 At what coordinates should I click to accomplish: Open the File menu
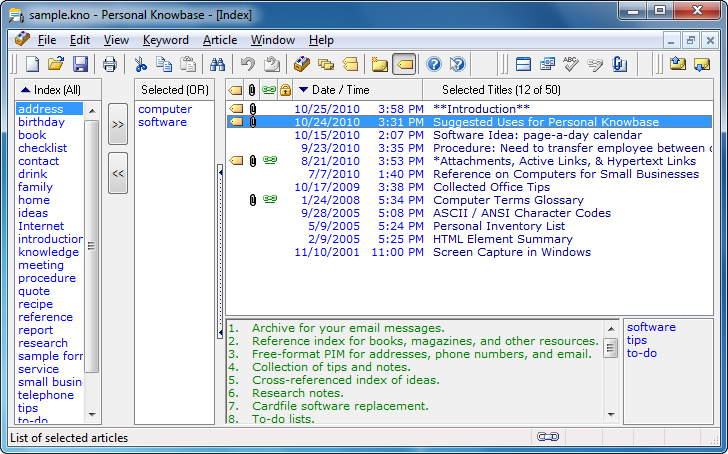[47, 40]
